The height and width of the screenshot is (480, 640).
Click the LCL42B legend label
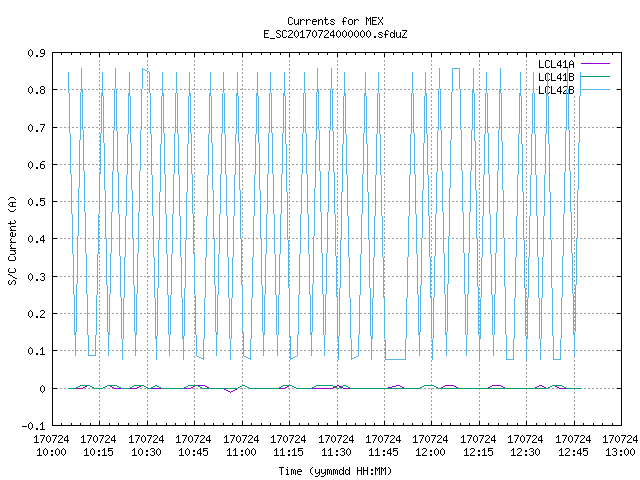tap(556, 90)
